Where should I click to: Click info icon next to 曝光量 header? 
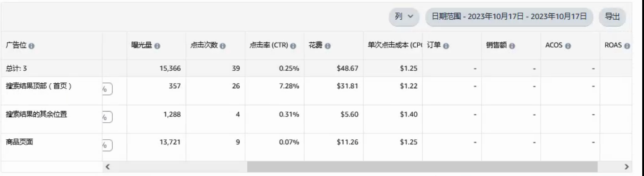pos(157,46)
